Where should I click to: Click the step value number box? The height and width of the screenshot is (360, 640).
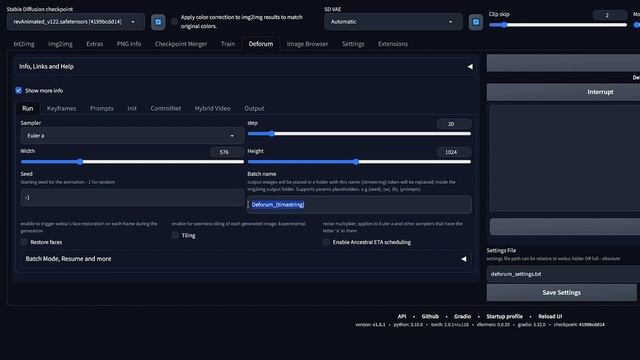pyautogui.click(x=453, y=124)
